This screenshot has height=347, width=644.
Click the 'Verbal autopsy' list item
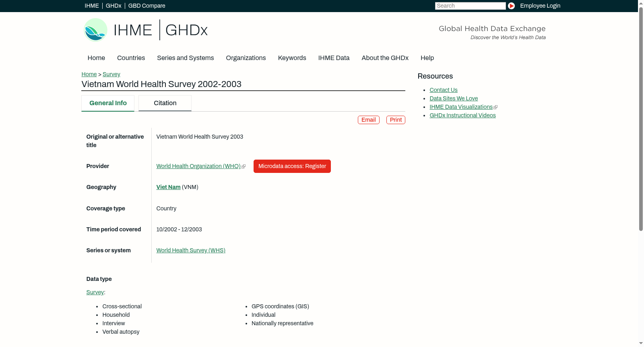coord(121,332)
